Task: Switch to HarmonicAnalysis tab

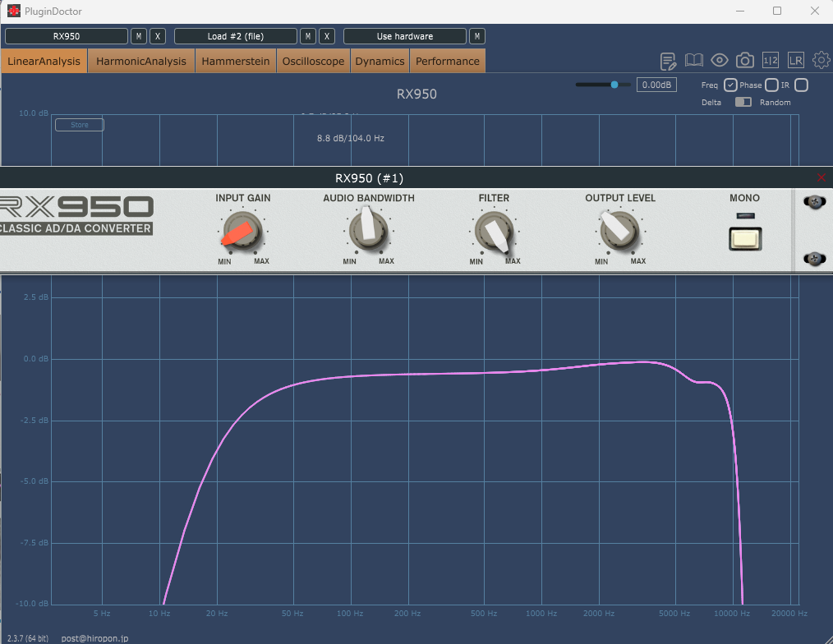Action: point(141,61)
